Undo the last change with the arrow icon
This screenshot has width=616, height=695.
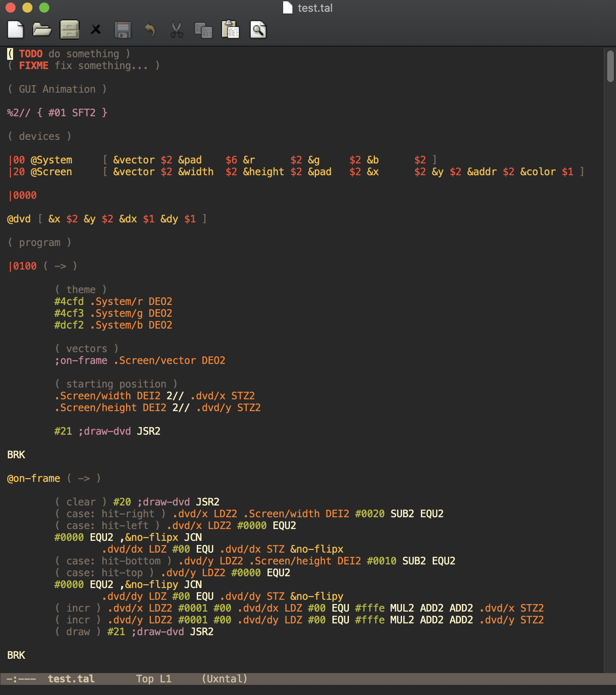point(150,30)
